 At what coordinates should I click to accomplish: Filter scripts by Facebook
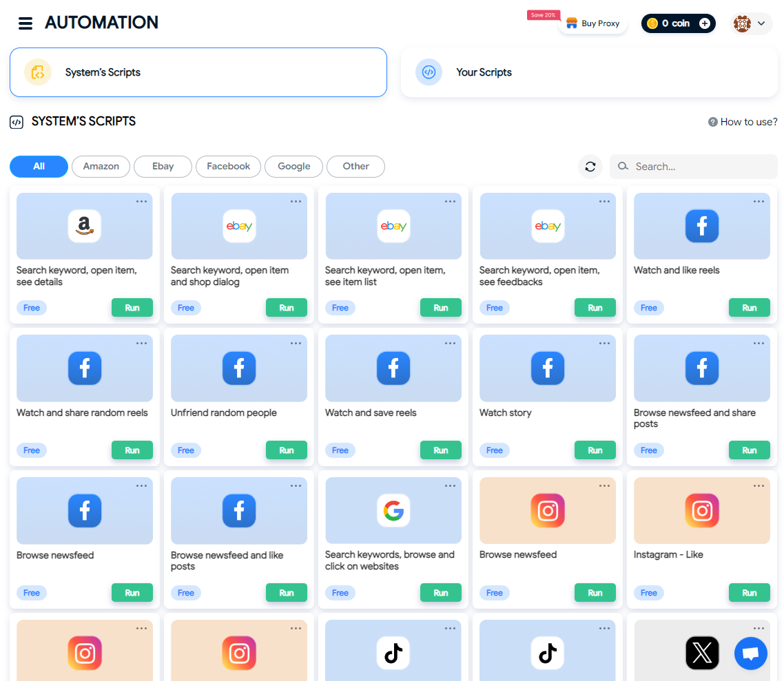point(229,167)
